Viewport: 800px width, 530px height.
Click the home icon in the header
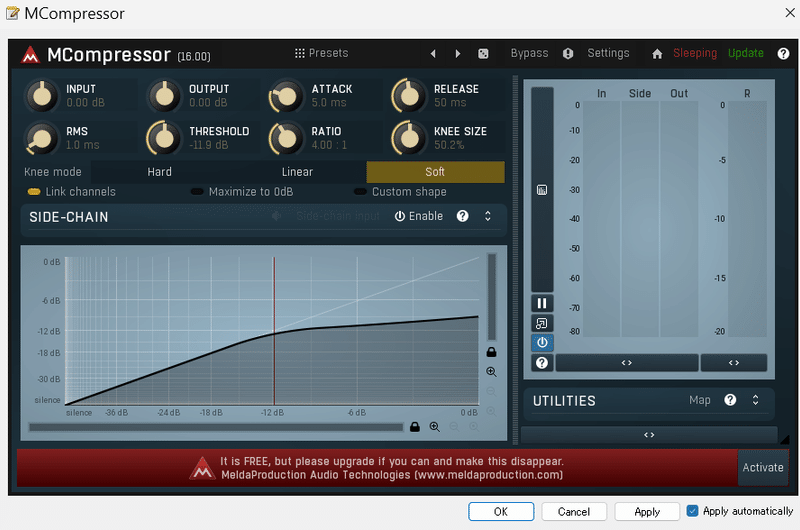(657, 54)
